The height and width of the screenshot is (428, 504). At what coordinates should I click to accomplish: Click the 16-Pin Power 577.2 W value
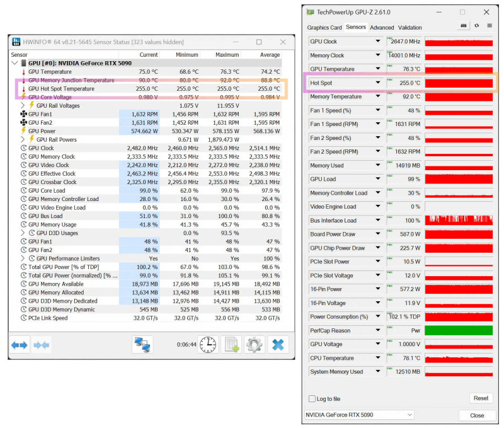coord(404,289)
